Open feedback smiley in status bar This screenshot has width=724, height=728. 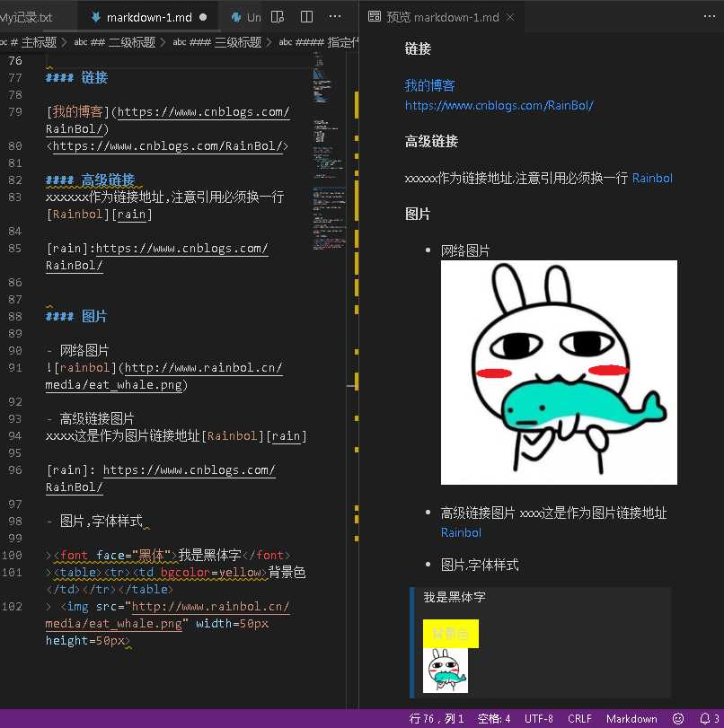[678, 719]
